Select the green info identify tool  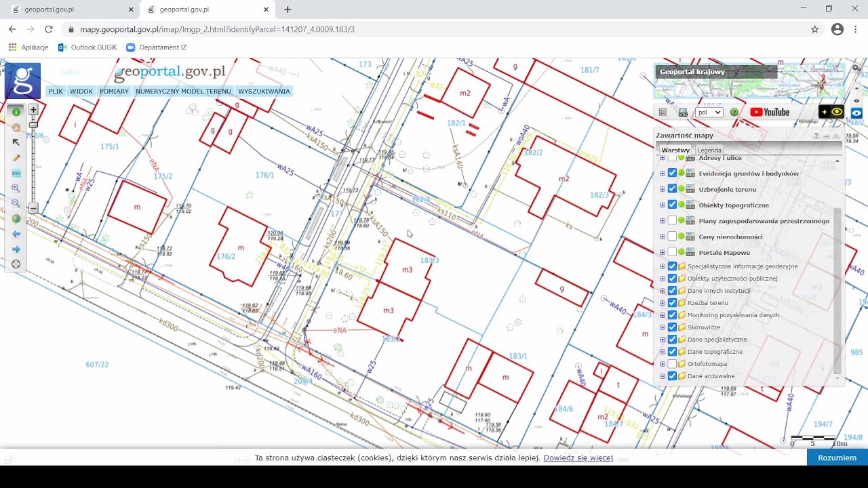tap(16, 112)
